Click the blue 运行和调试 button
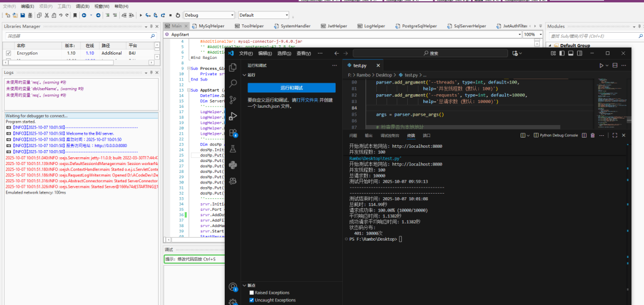644x305 pixels. pos(291,88)
